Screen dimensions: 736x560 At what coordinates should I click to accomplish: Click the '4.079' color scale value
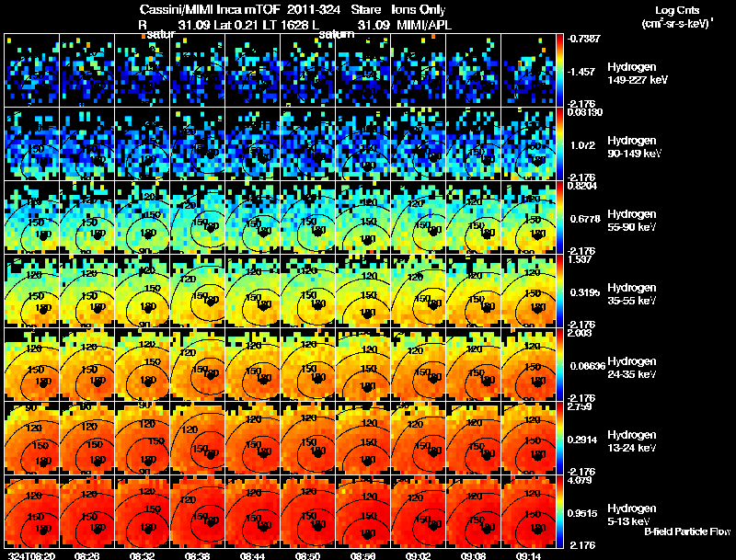580,480
